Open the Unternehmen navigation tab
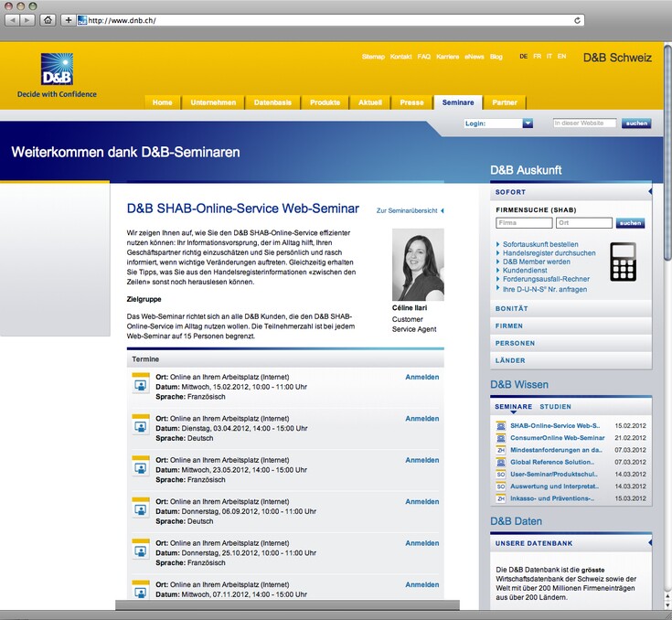672x620 pixels. click(213, 102)
